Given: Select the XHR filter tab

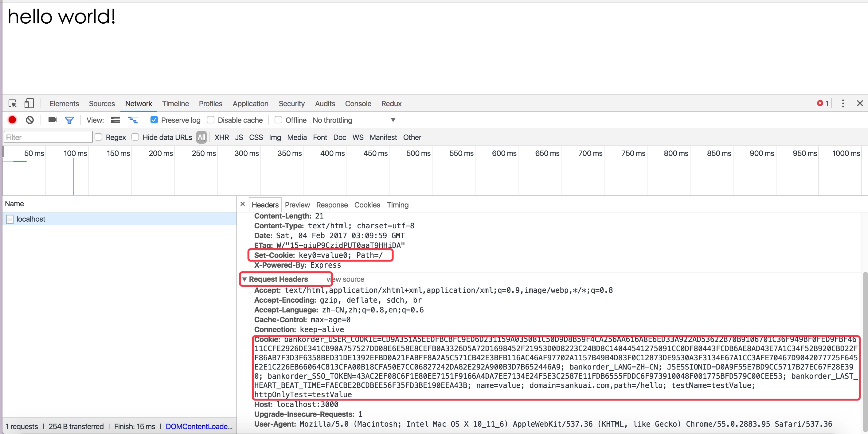Looking at the screenshot, I should [221, 137].
